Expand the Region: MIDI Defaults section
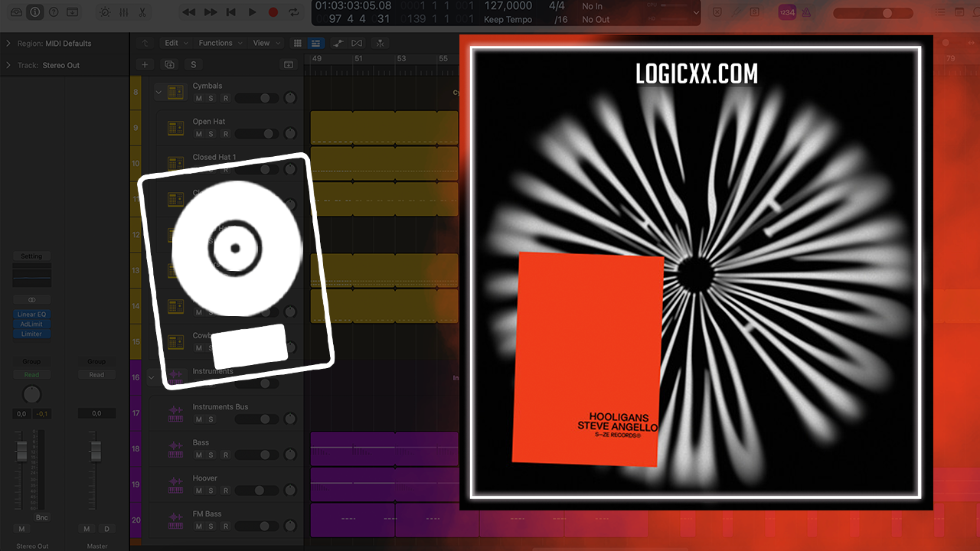This screenshot has width=980, height=551. pos(8,44)
